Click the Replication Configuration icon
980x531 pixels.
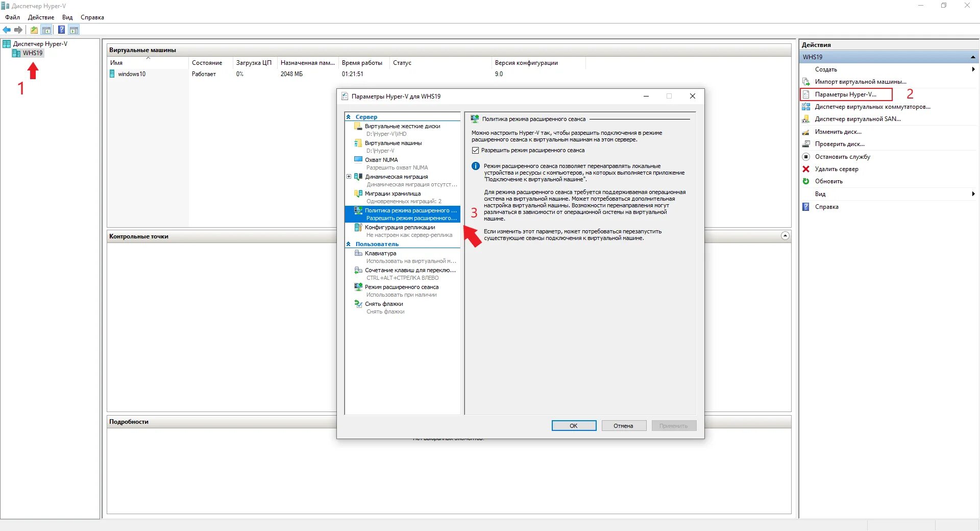pyautogui.click(x=358, y=227)
